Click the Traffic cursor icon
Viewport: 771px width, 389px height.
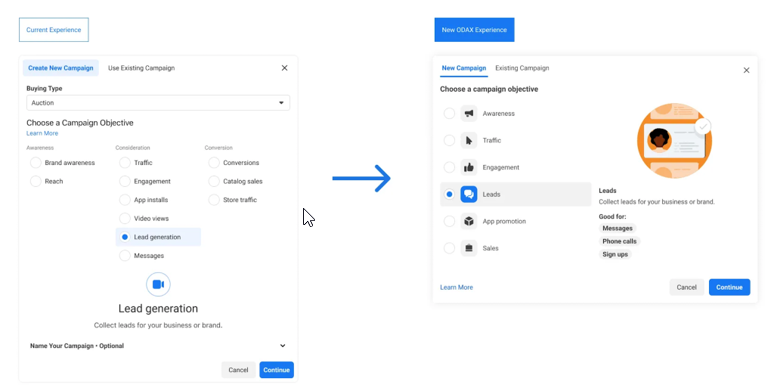pos(469,141)
